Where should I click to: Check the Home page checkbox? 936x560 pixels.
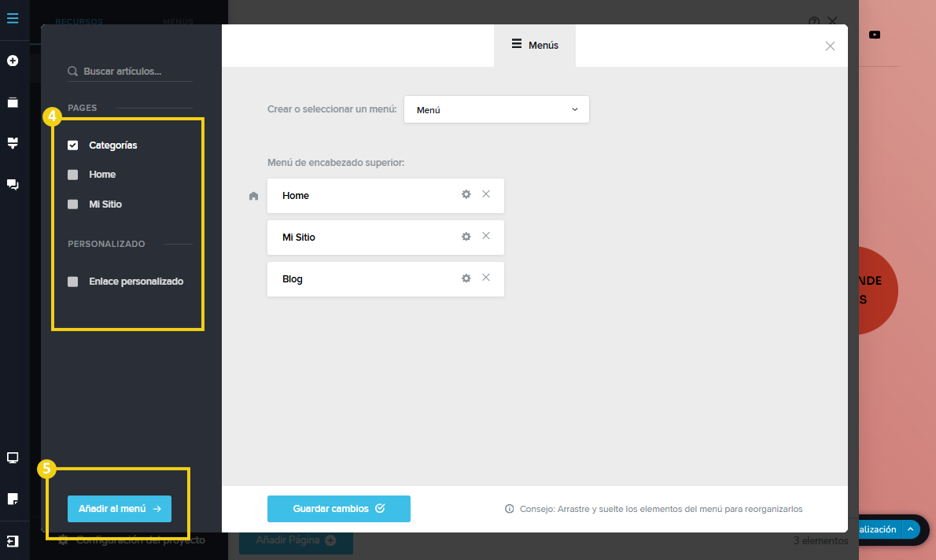coord(73,175)
